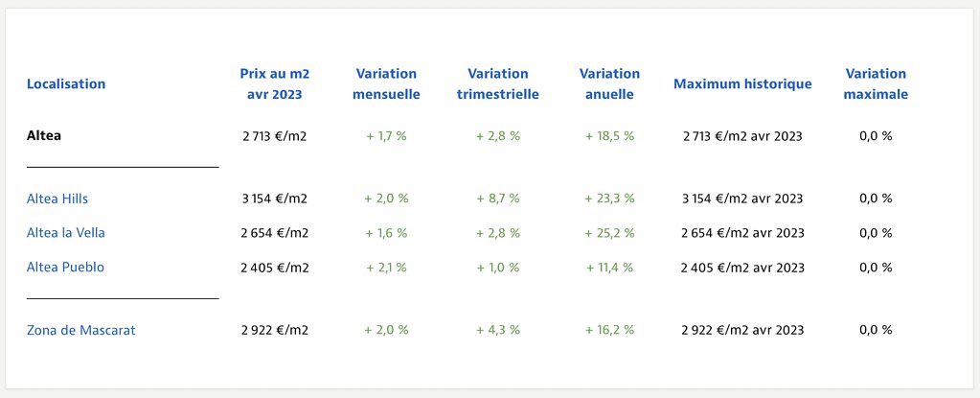980x398 pixels.
Task: Open the Altea Hills link
Action: click(57, 199)
